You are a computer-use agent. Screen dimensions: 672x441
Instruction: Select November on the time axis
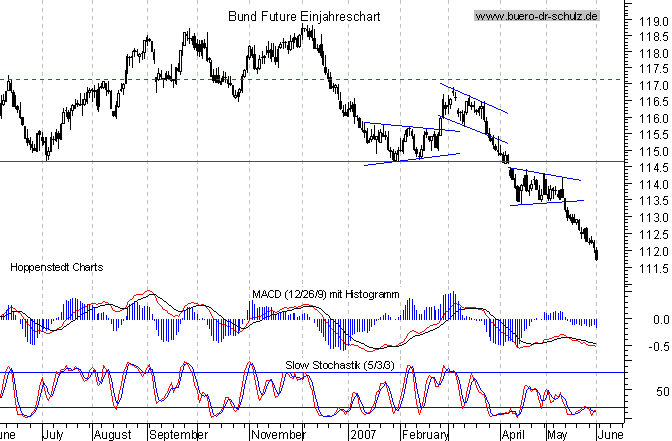pyautogui.click(x=278, y=436)
